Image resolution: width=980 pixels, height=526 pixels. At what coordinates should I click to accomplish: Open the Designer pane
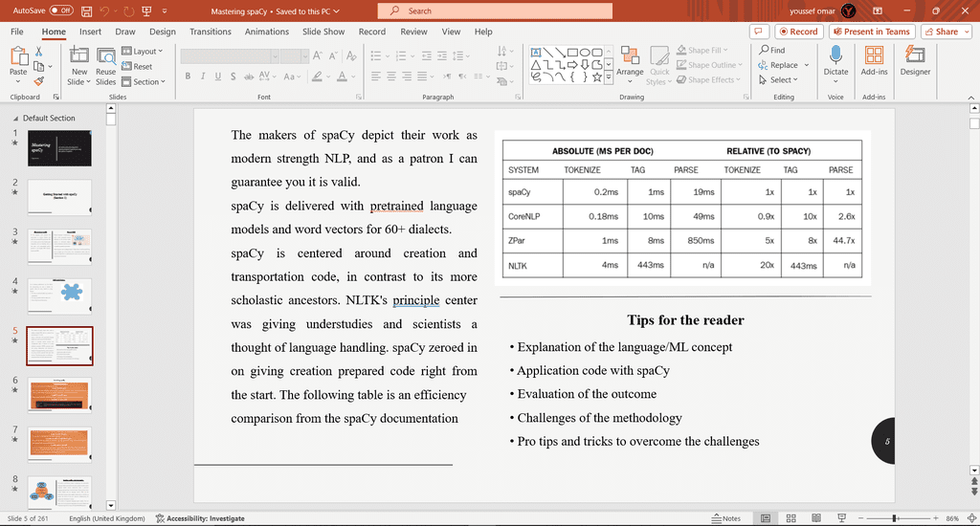(x=915, y=61)
